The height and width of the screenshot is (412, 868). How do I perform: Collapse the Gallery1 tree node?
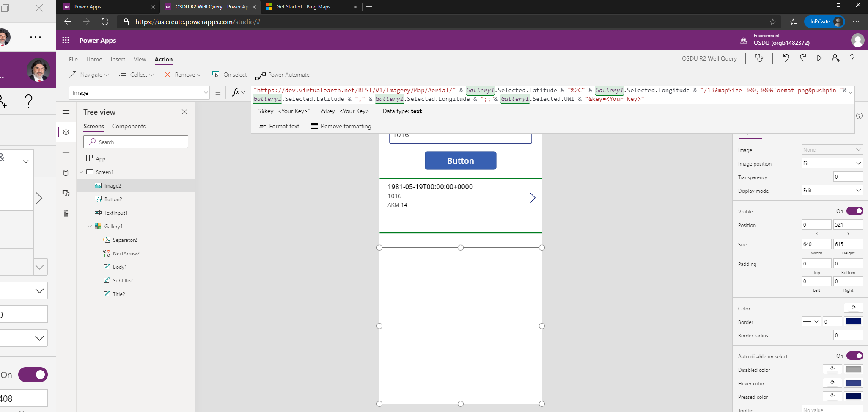pos(90,226)
